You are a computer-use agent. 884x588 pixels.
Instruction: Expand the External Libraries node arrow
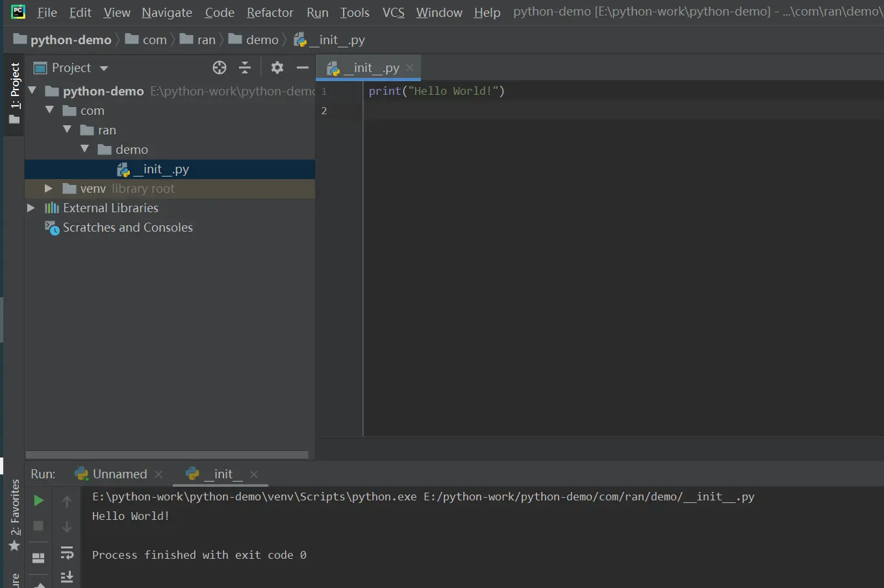point(31,208)
